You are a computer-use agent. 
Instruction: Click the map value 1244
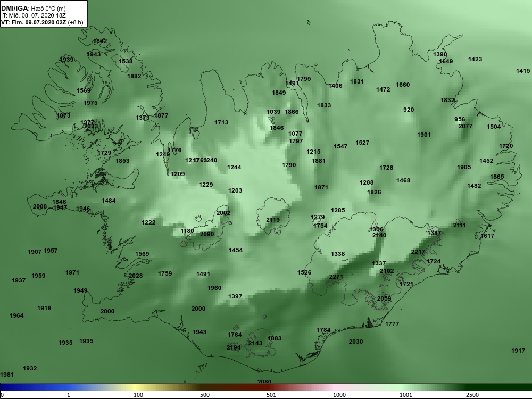click(x=234, y=167)
